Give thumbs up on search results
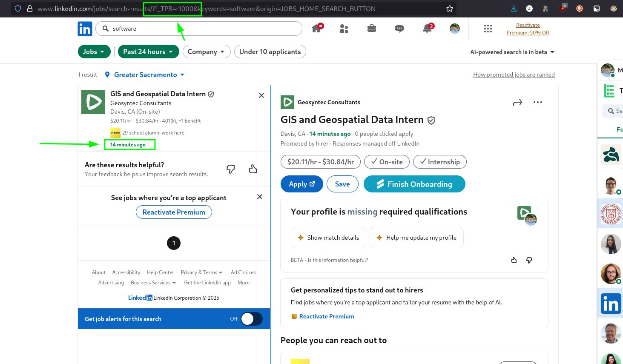 tap(253, 169)
